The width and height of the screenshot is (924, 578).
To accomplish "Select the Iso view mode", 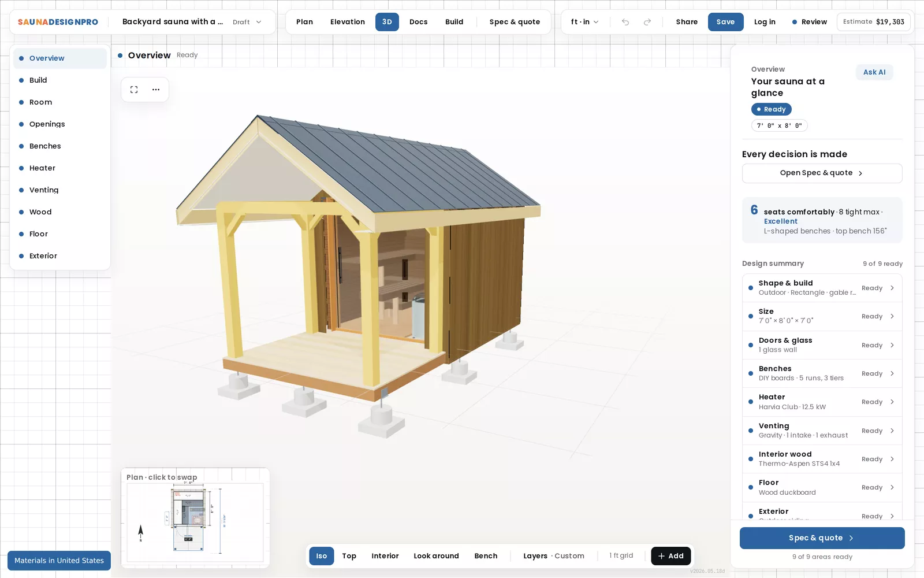I will (x=322, y=556).
